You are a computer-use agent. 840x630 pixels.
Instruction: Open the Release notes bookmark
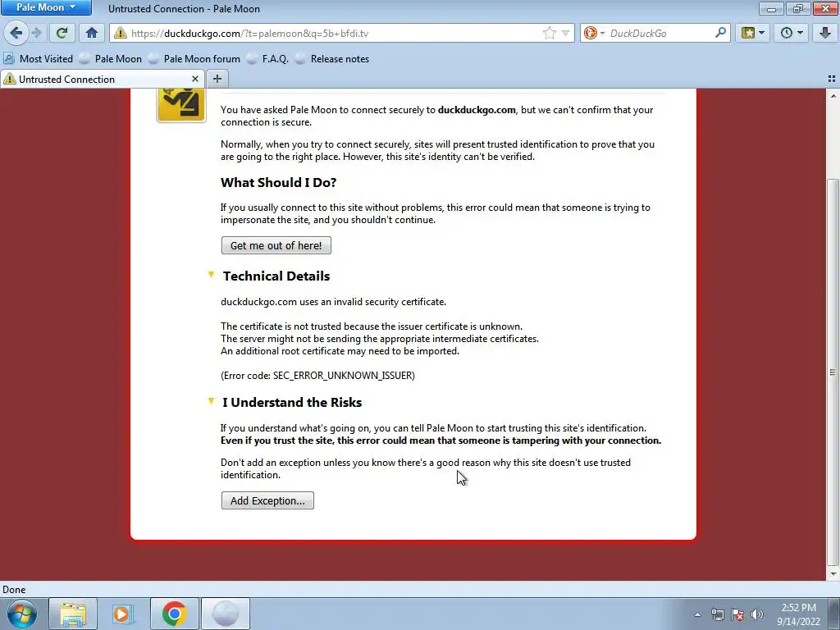332,59
